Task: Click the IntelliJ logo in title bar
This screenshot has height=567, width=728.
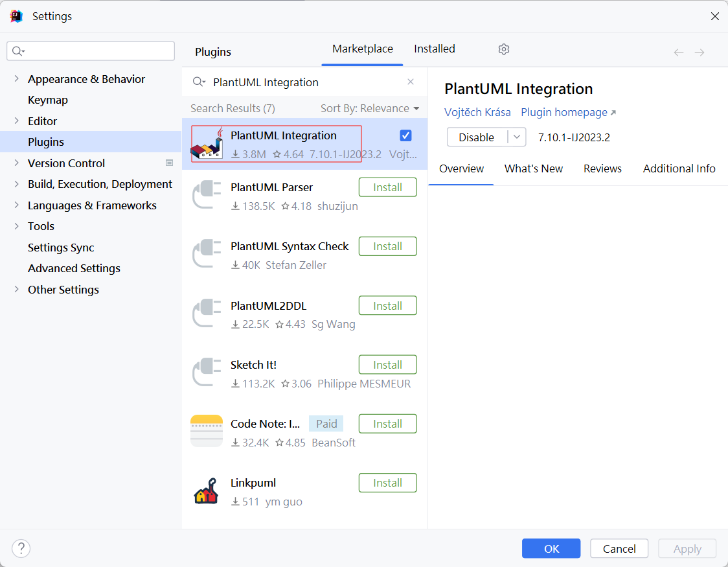Action: coord(16,16)
